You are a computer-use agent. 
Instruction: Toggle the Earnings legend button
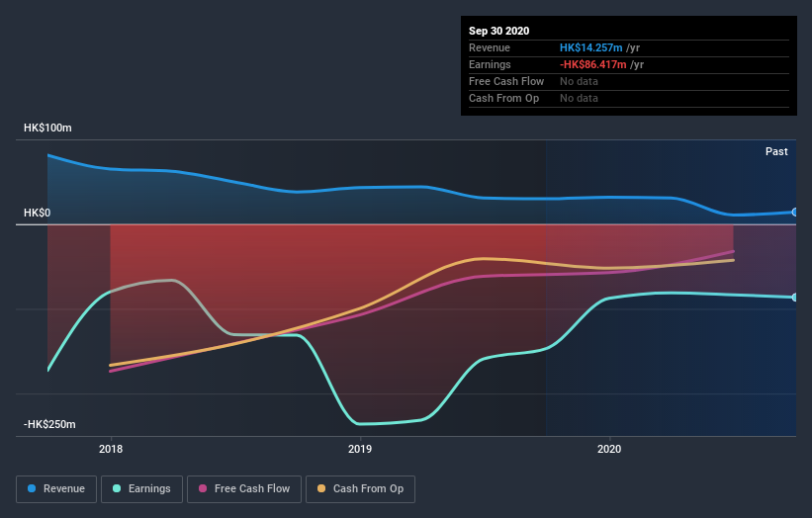(x=141, y=489)
